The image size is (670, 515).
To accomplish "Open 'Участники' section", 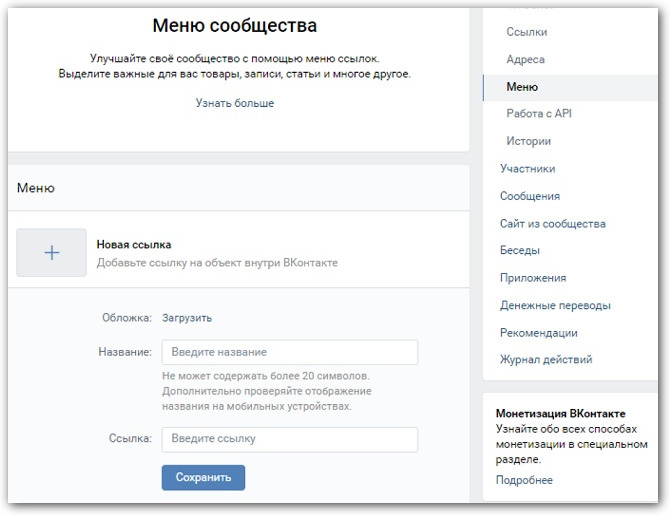I will pyautogui.click(x=528, y=169).
